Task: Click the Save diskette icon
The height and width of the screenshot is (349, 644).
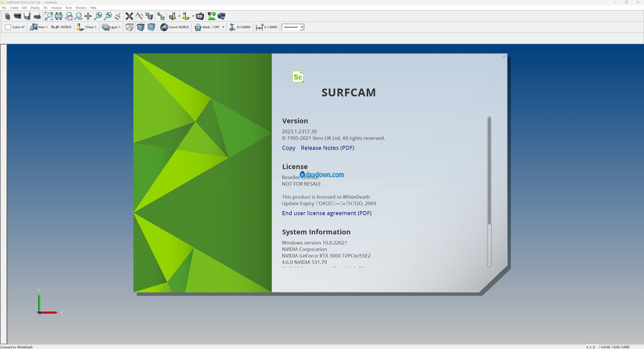Action: pos(27,16)
